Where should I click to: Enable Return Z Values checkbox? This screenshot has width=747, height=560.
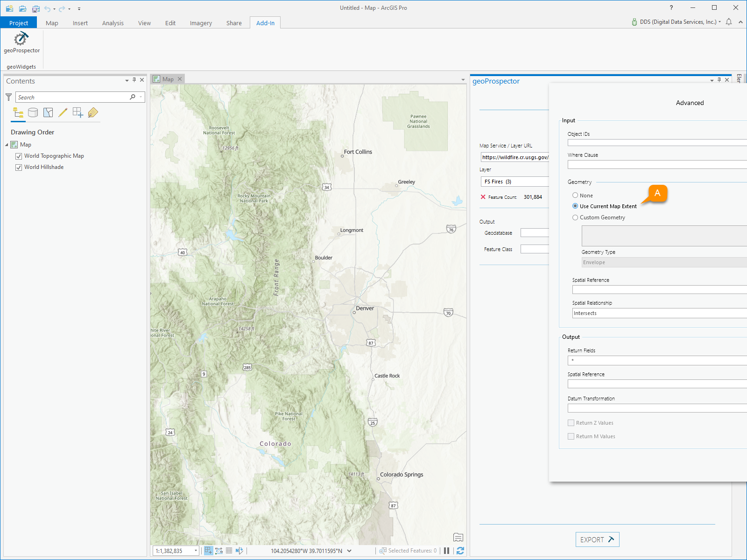(x=571, y=423)
